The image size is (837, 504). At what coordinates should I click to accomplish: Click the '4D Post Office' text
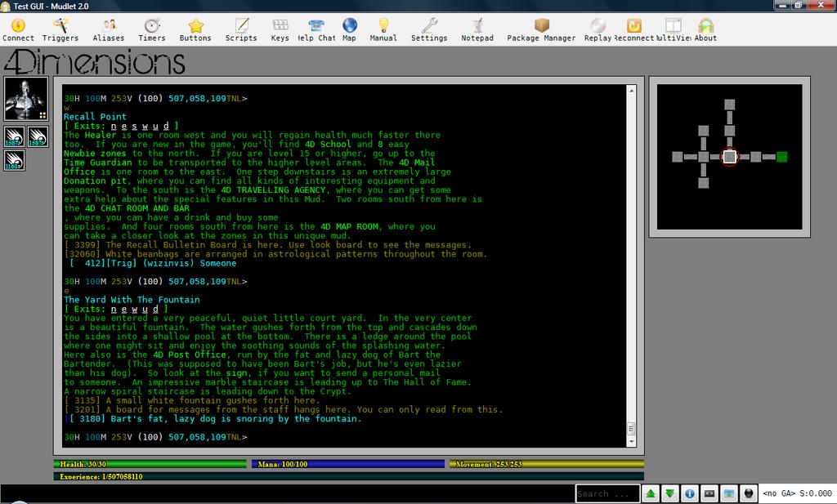190,355
